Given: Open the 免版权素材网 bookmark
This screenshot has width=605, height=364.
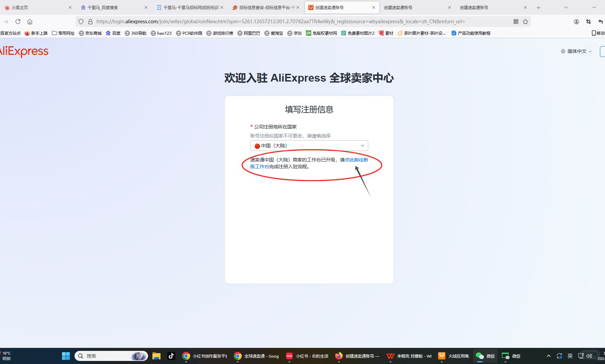Looking at the screenshot, I should [321, 33].
